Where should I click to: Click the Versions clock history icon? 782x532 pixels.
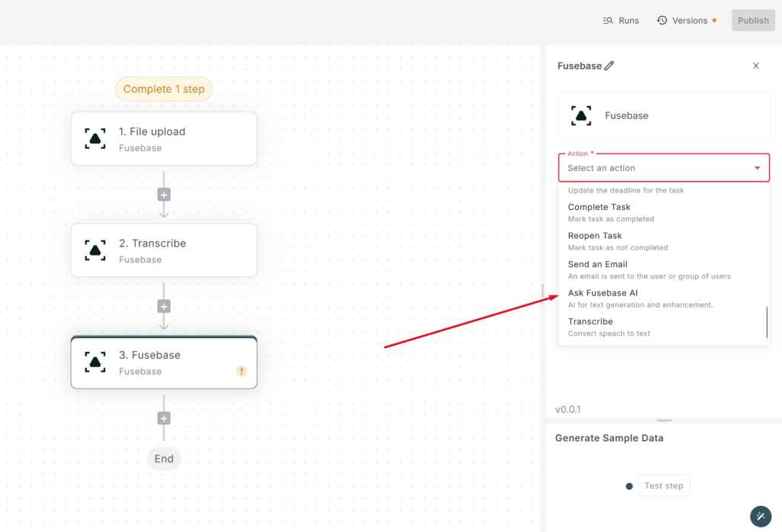[x=662, y=21]
